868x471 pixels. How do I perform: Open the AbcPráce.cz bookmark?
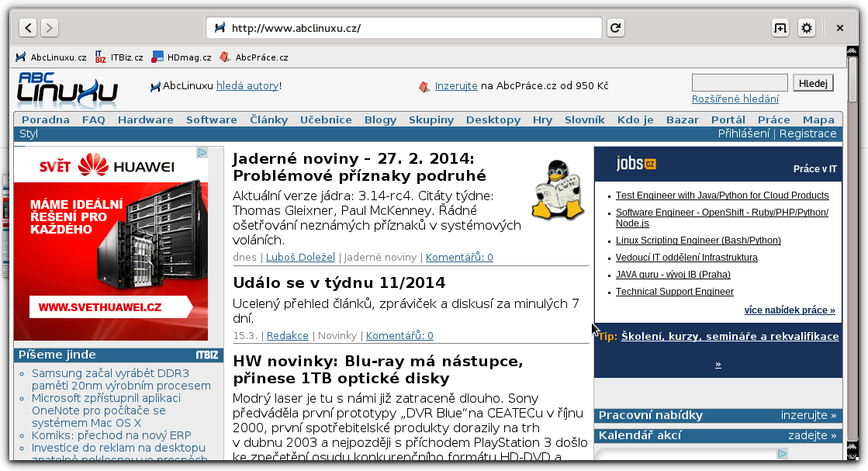coord(254,57)
